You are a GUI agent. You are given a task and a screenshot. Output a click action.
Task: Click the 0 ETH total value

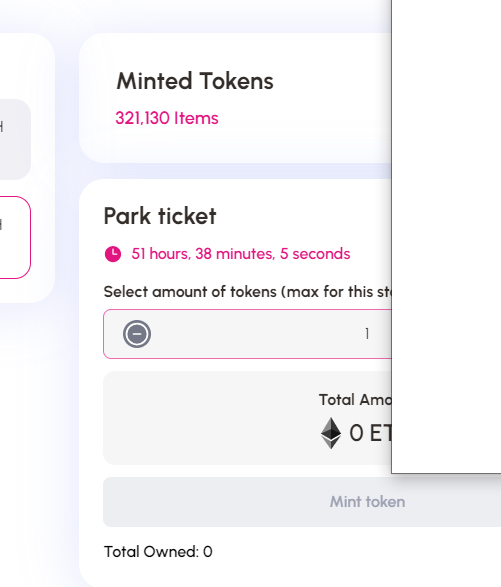(x=370, y=433)
